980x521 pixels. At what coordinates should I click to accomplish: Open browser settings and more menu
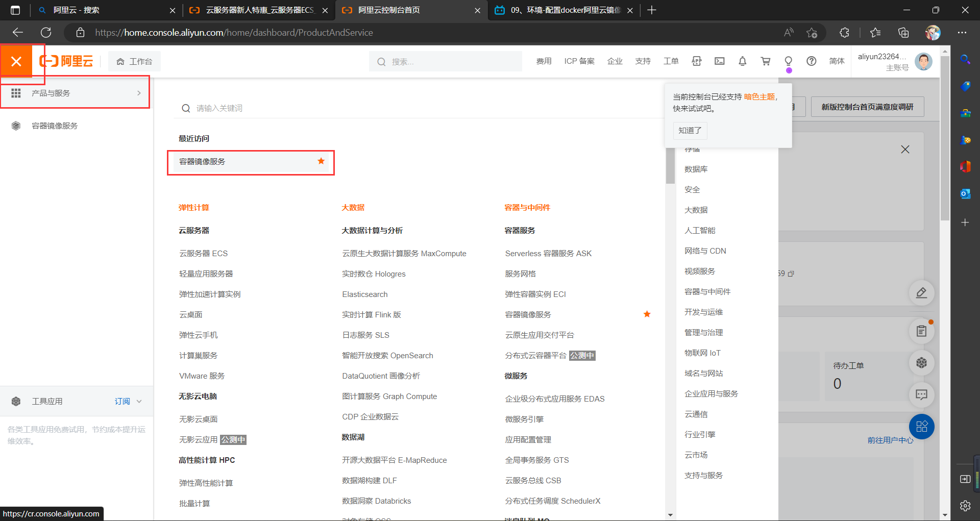click(x=962, y=33)
